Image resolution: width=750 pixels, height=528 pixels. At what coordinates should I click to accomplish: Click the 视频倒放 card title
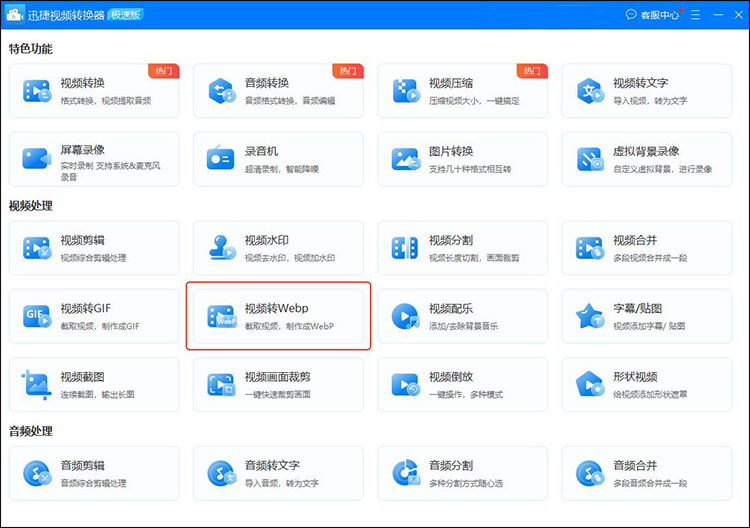451,377
